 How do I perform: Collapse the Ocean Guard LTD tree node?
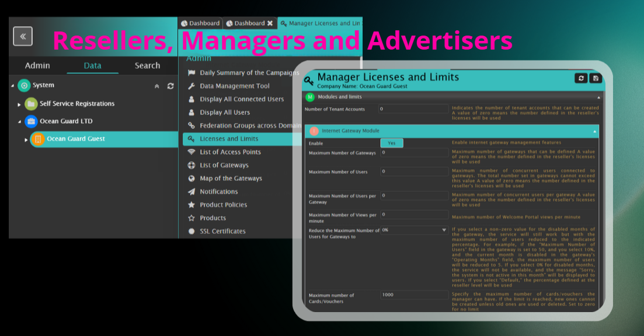tap(19, 122)
